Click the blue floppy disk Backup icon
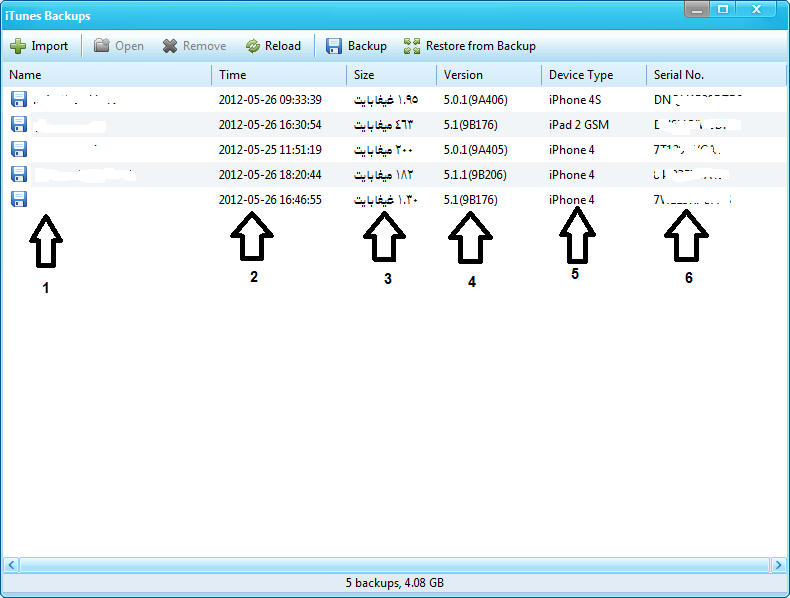 (x=334, y=46)
